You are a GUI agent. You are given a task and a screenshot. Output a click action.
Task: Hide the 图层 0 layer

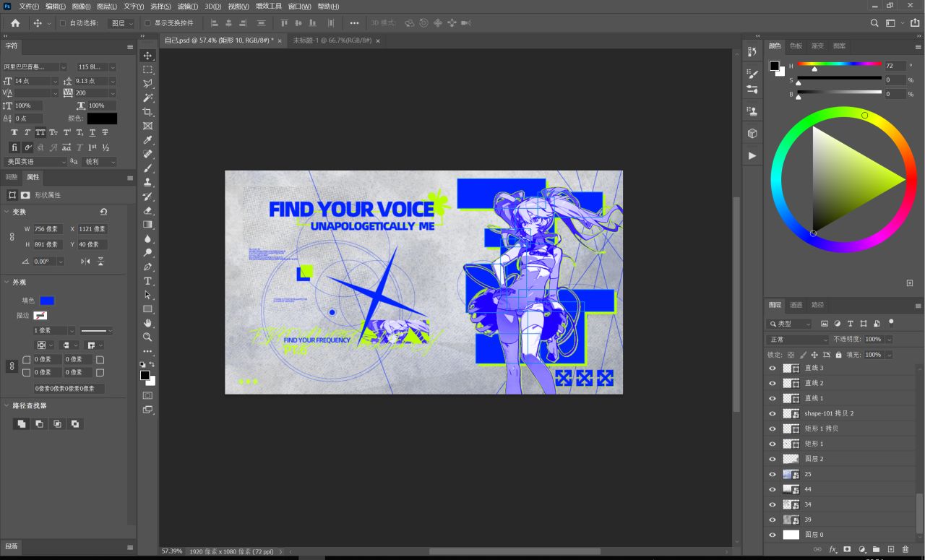pos(773,535)
